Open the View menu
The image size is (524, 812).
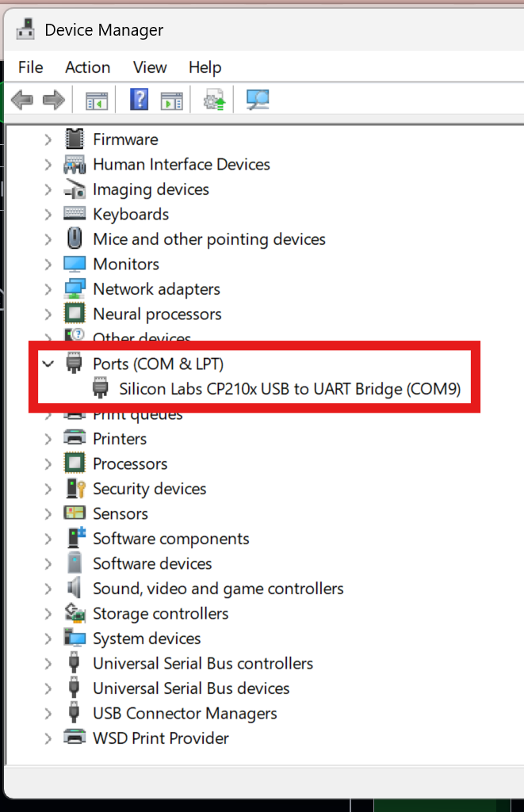tap(149, 67)
